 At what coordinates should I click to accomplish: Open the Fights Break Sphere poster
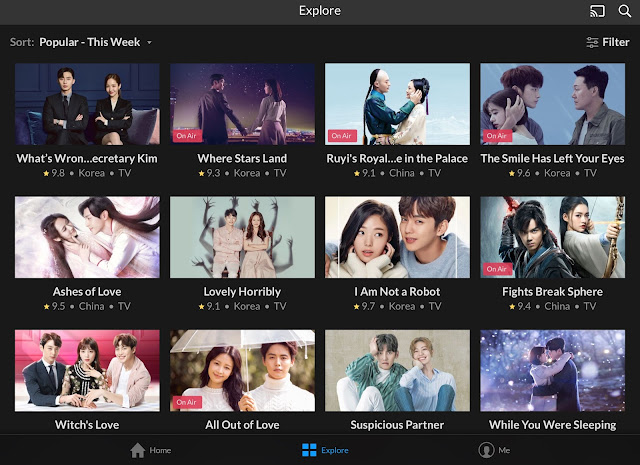point(552,237)
